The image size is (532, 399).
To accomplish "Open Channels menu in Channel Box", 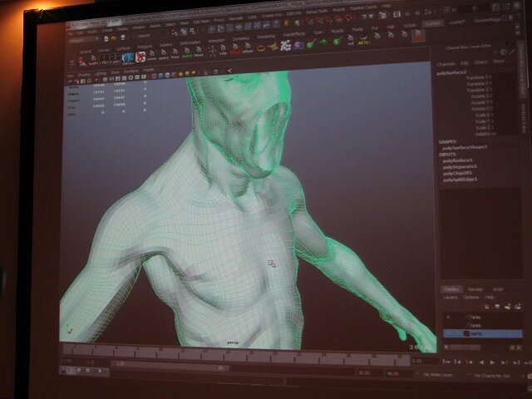I will point(446,64).
